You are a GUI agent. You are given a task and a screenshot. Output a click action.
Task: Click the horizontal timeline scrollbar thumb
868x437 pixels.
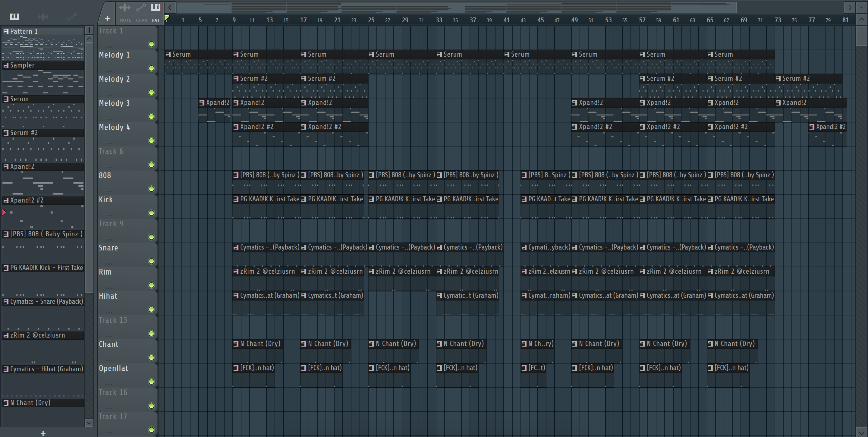(x=457, y=7)
